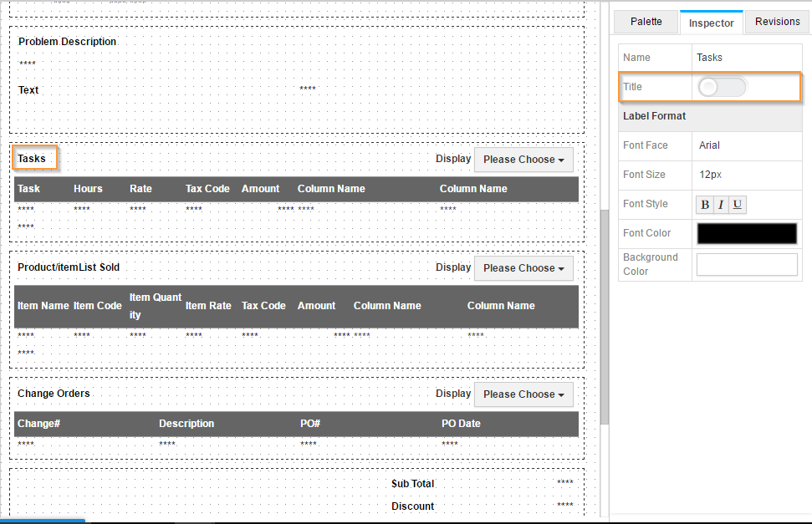This screenshot has width=812, height=524.
Task: Toggle underline font style button
Action: (737, 205)
